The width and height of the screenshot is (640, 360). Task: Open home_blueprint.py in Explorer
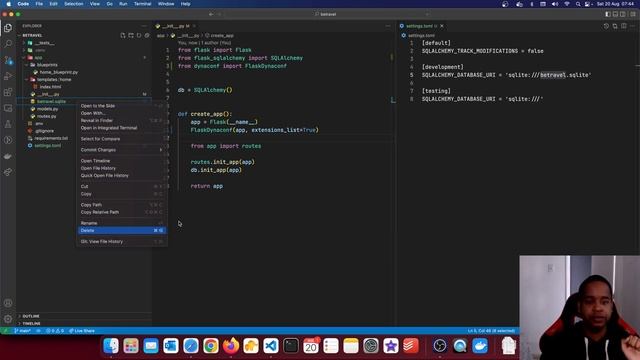click(58, 72)
